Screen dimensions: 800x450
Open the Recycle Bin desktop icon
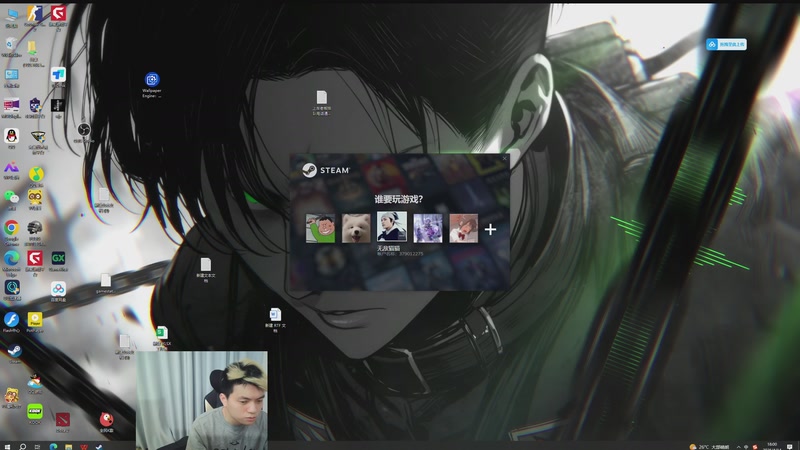click(11, 44)
